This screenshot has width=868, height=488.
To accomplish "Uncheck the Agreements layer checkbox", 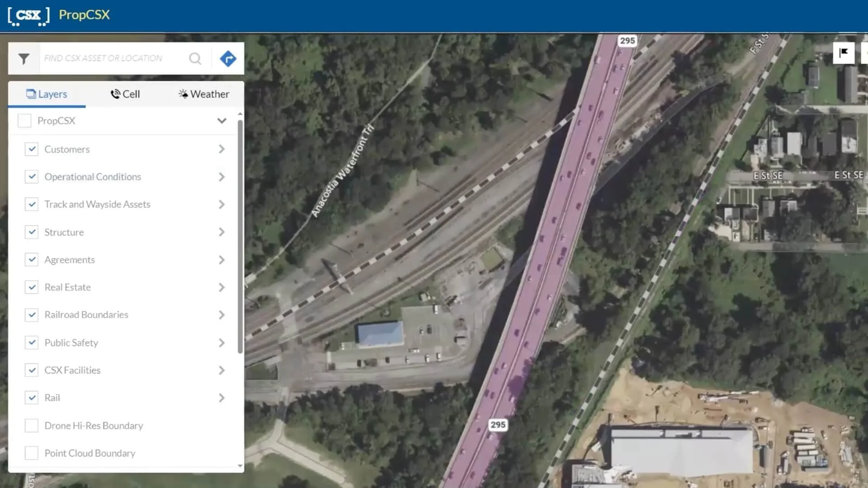I will tap(32, 260).
